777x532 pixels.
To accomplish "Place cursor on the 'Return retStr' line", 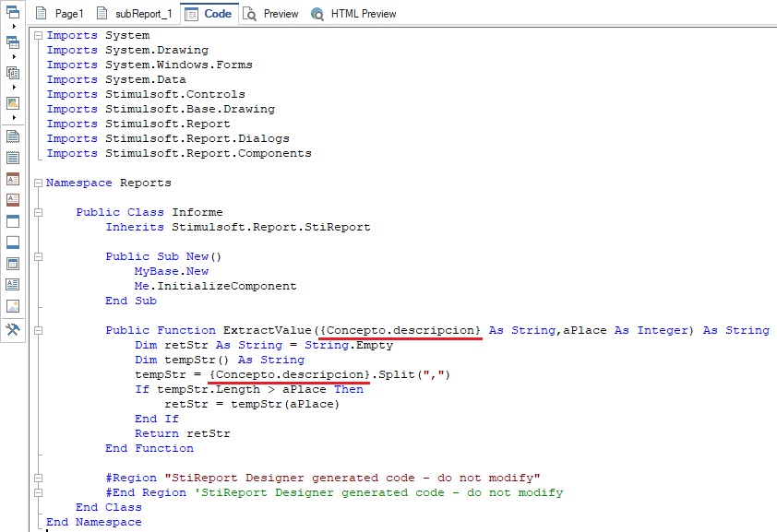I will tap(183, 433).
